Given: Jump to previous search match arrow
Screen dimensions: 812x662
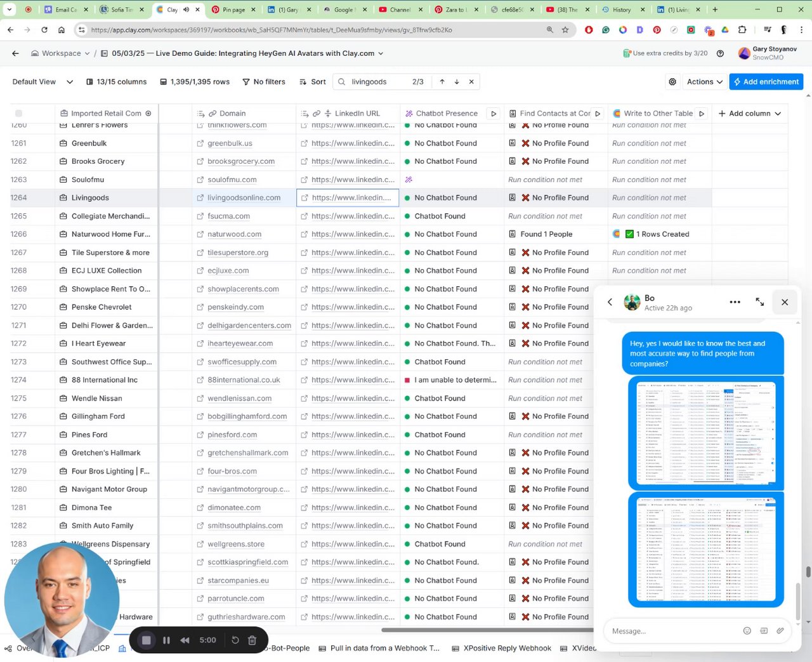Looking at the screenshot, I should (442, 82).
